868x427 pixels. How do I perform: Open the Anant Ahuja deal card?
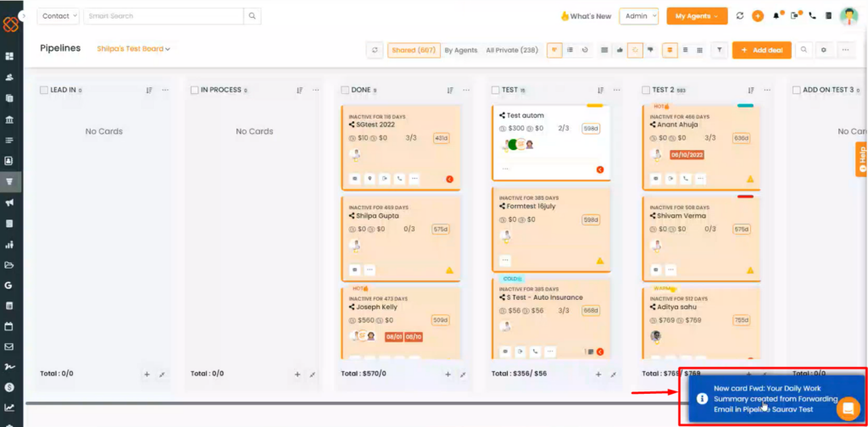pos(701,147)
